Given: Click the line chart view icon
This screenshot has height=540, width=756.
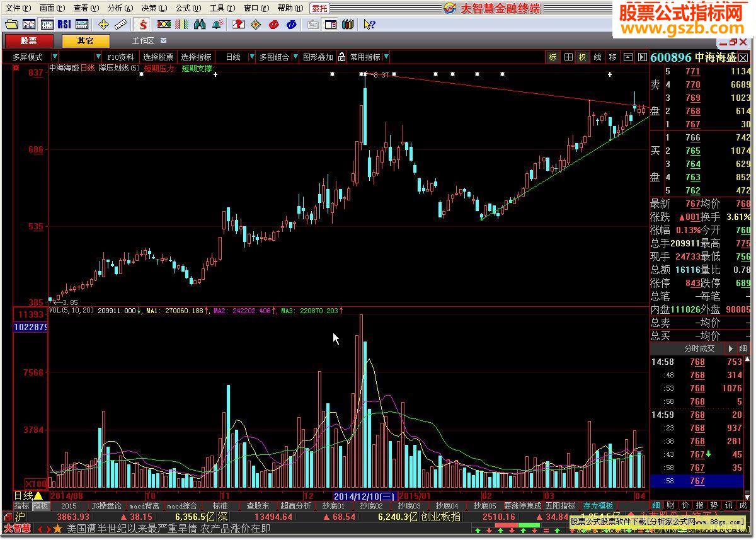Looking at the screenshot, I should tap(29, 25).
